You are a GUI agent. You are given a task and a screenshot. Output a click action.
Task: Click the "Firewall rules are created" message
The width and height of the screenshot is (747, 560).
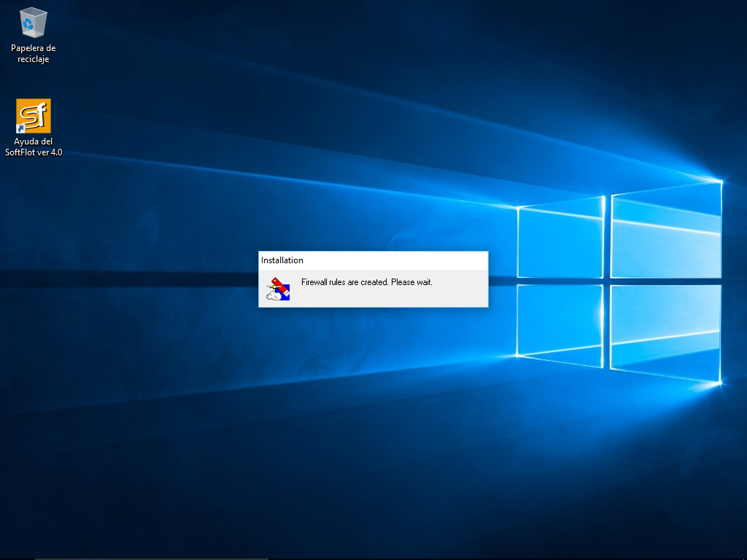344,282
